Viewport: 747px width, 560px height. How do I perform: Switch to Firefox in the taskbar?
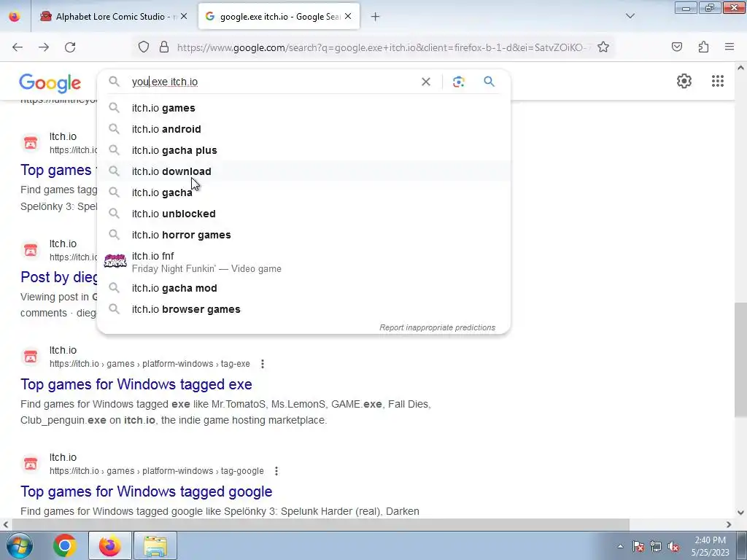point(109,545)
